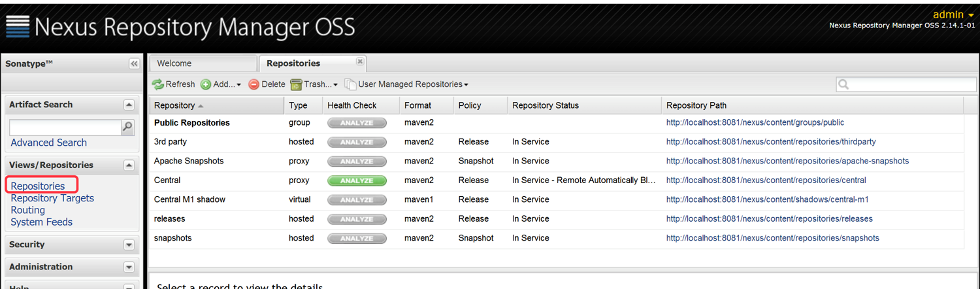
Task: Sort by the Repository column header
Action: pyautogui.click(x=216, y=105)
